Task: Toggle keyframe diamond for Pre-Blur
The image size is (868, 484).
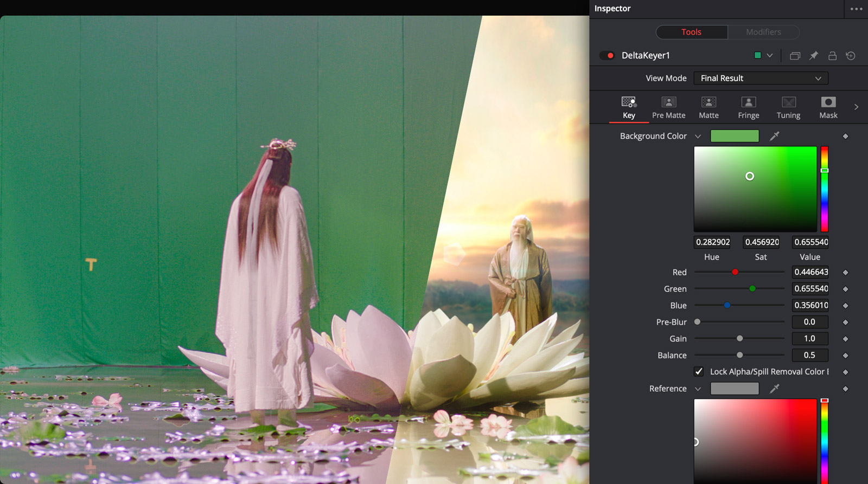Action: (x=845, y=322)
